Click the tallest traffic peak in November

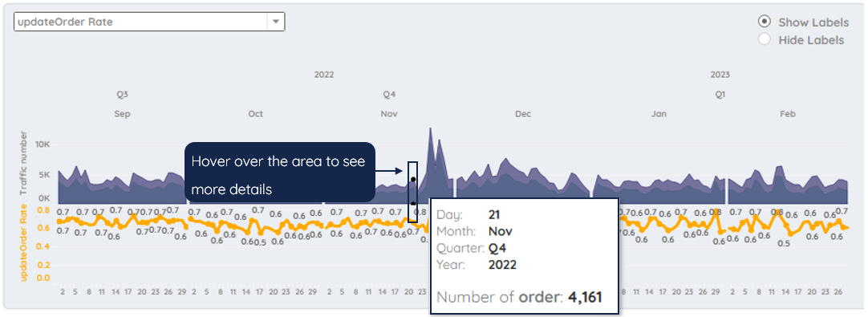[430, 130]
